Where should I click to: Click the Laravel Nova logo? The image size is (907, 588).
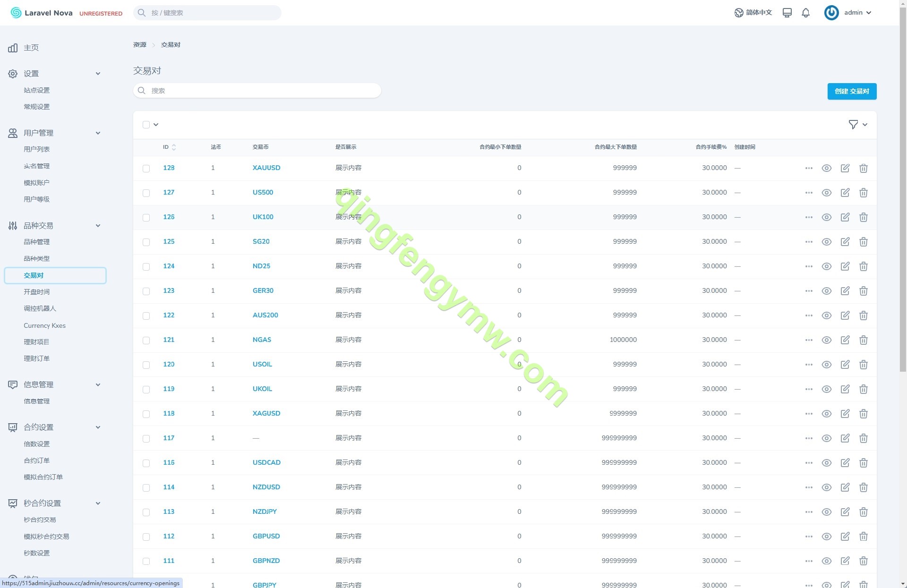42,13
